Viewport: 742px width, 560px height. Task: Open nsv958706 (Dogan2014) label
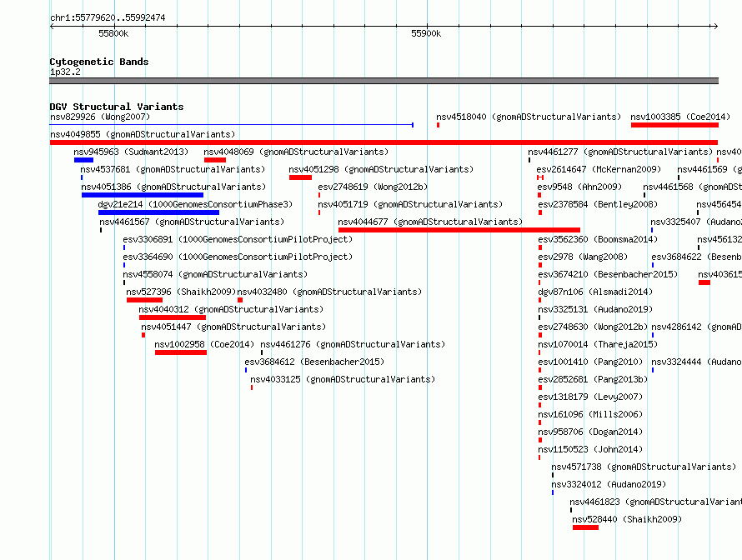(x=590, y=432)
